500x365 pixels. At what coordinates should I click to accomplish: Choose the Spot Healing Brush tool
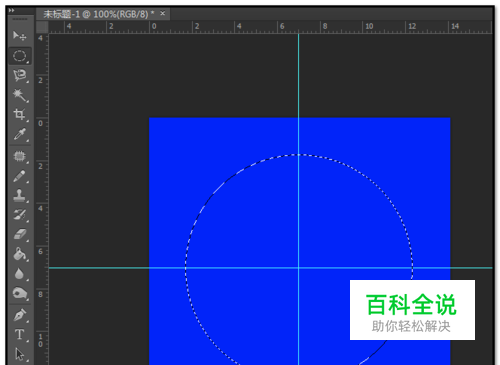[19, 156]
